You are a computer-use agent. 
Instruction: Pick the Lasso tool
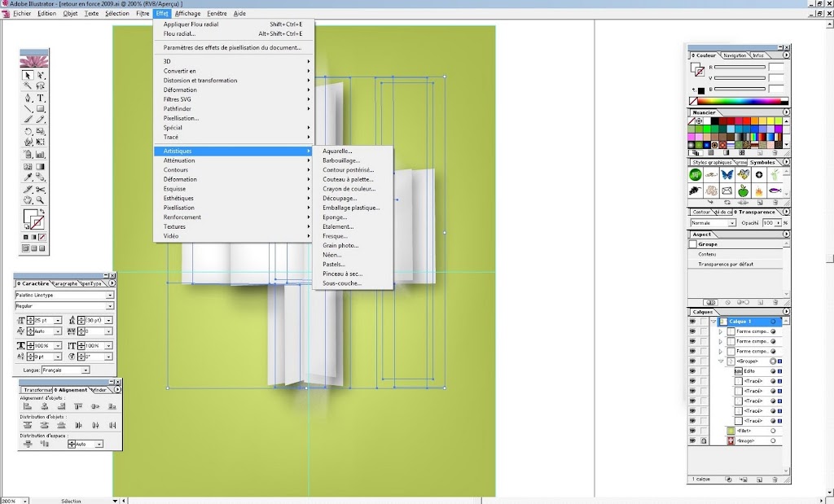[41, 86]
